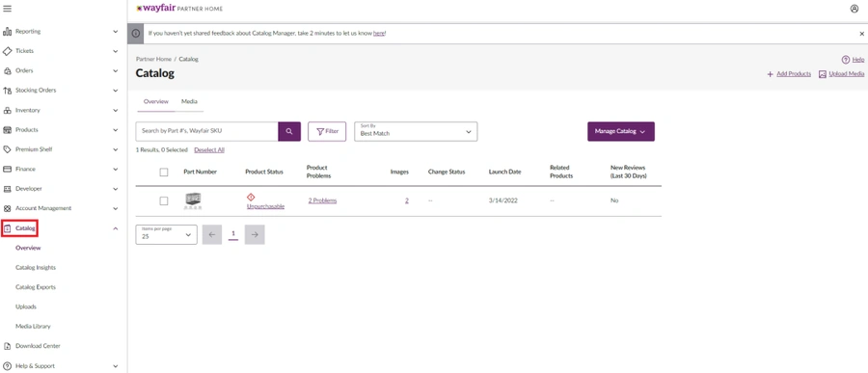
Task: Open the user profile icon
Action: [854, 9]
